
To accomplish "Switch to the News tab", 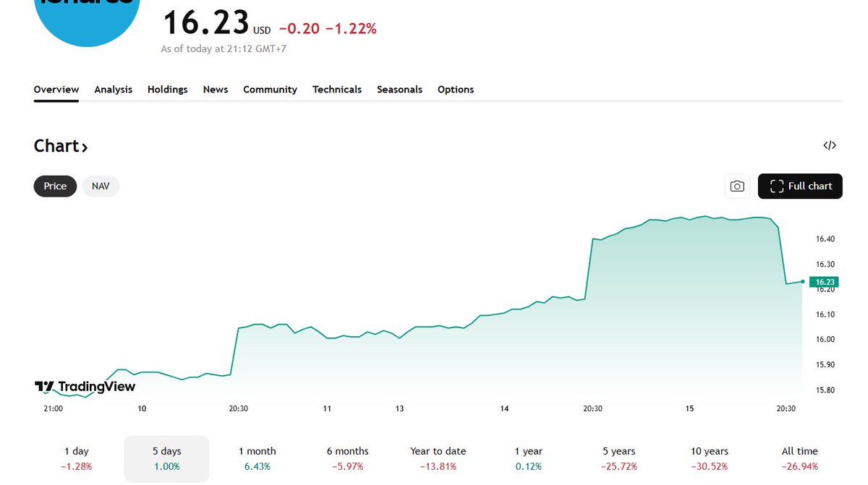I will (x=215, y=89).
